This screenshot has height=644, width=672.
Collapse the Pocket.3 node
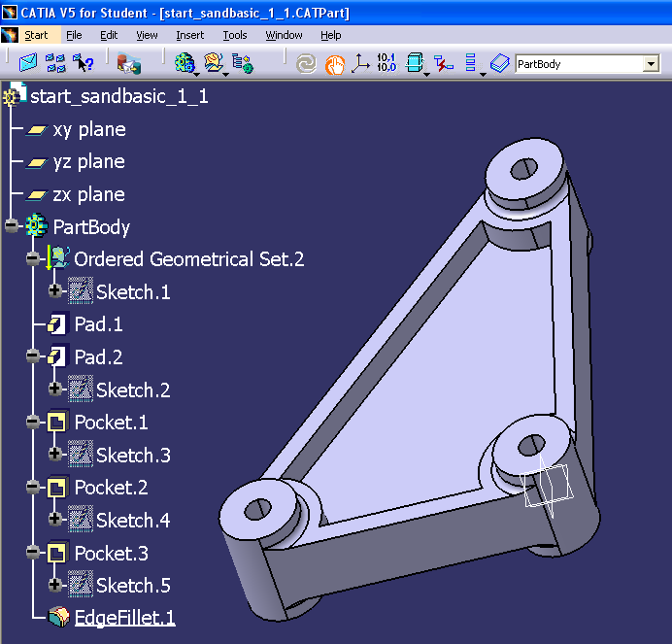pos(33,553)
